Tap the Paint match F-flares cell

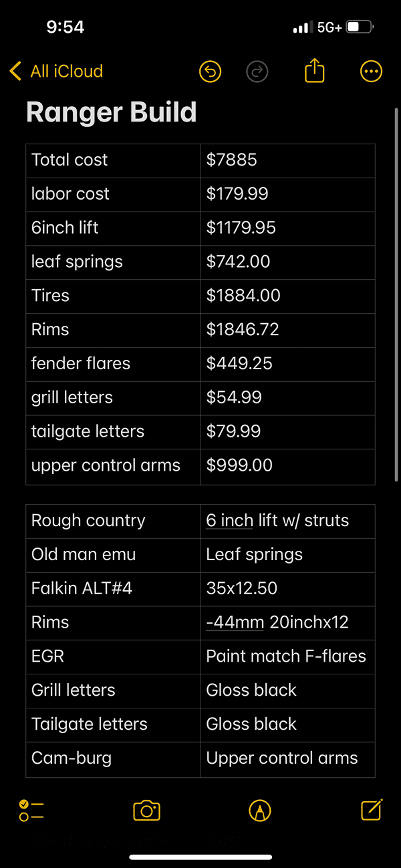click(287, 656)
